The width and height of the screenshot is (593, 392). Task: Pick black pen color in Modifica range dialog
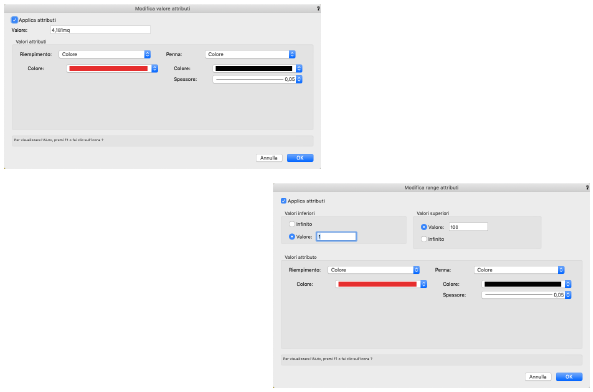point(526,284)
